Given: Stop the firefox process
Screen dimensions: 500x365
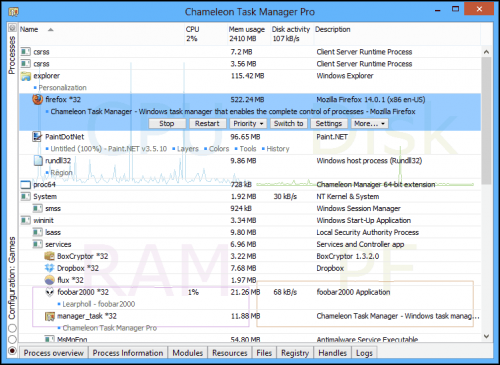Looking at the screenshot, I should pyautogui.click(x=167, y=124).
